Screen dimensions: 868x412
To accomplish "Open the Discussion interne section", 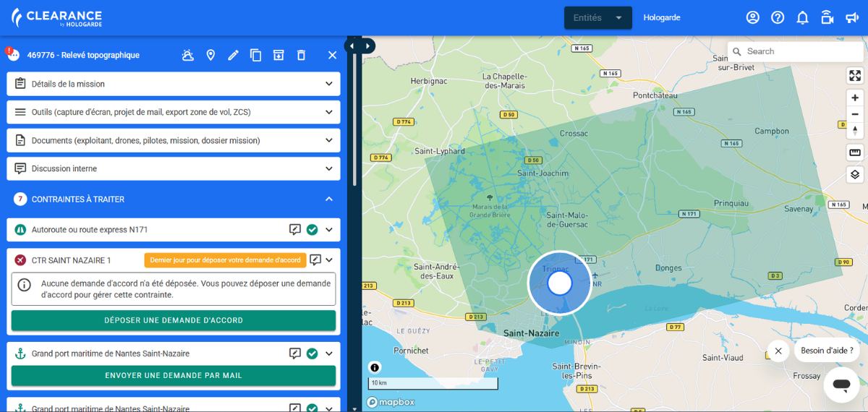I will point(174,168).
